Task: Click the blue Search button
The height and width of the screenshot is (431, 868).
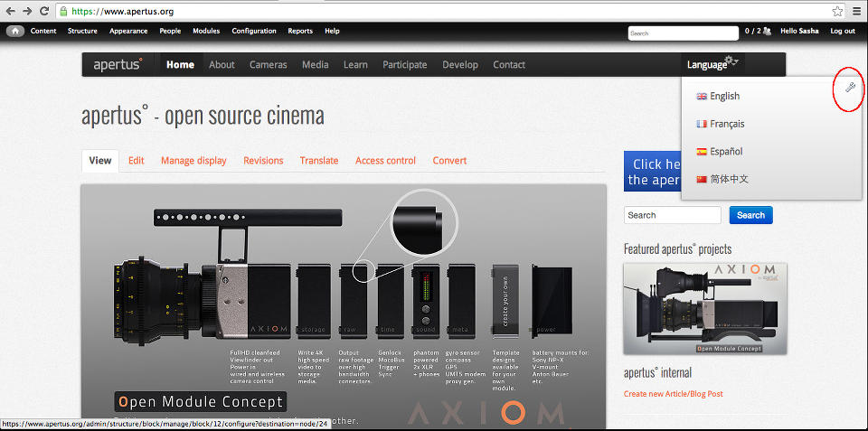Action: point(750,215)
